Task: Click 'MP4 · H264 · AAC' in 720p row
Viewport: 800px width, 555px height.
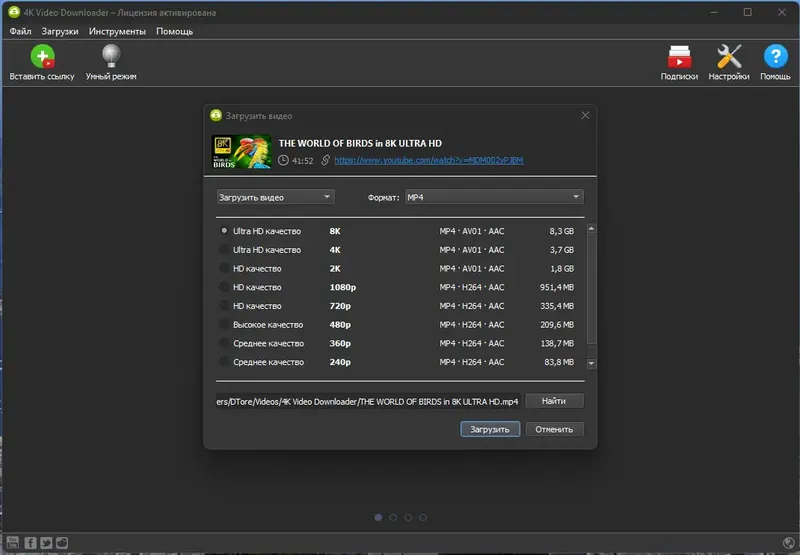Action: [x=472, y=306]
